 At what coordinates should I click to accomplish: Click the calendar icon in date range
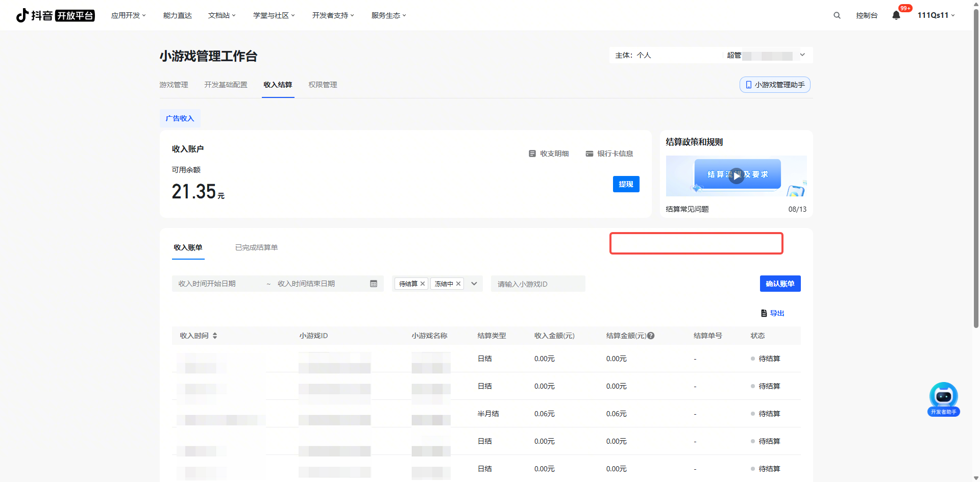[x=374, y=284]
